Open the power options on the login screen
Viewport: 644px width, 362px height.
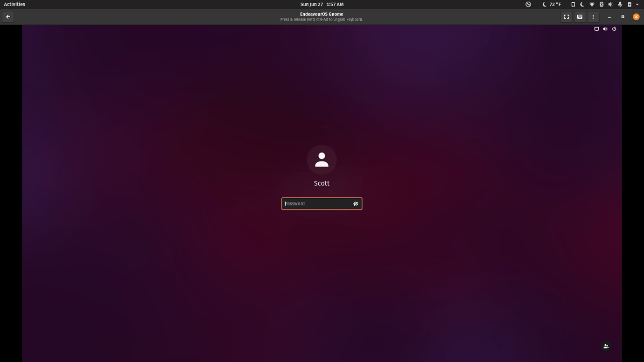[x=614, y=28]
